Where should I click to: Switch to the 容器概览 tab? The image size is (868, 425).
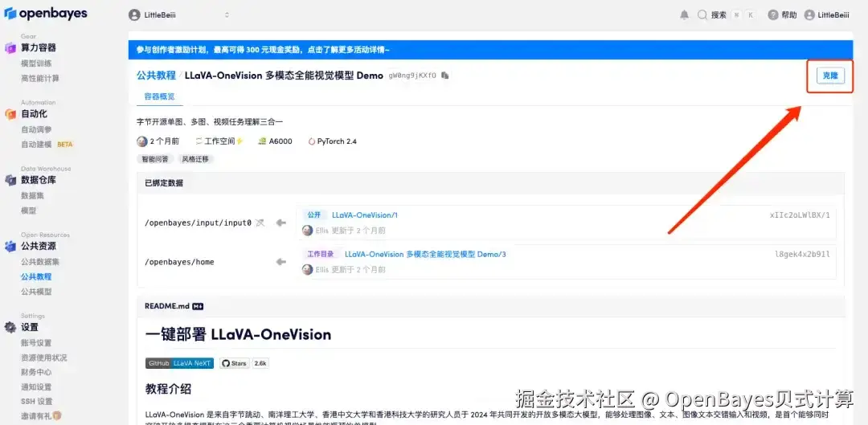[159, 96]
